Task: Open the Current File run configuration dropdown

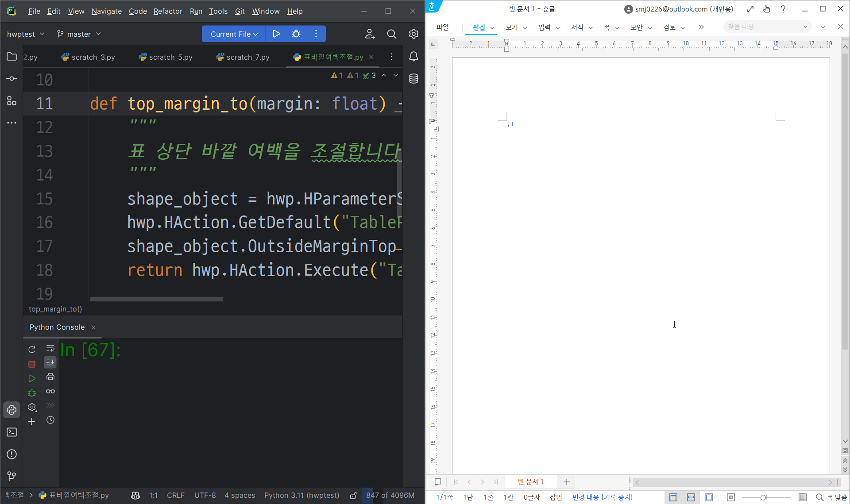Action: tap(234, 34)
